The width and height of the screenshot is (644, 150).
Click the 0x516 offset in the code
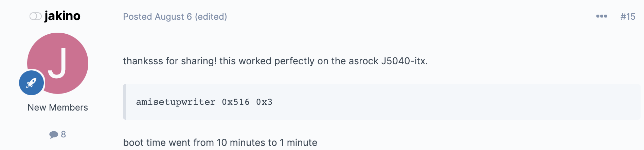coord(236,102)
